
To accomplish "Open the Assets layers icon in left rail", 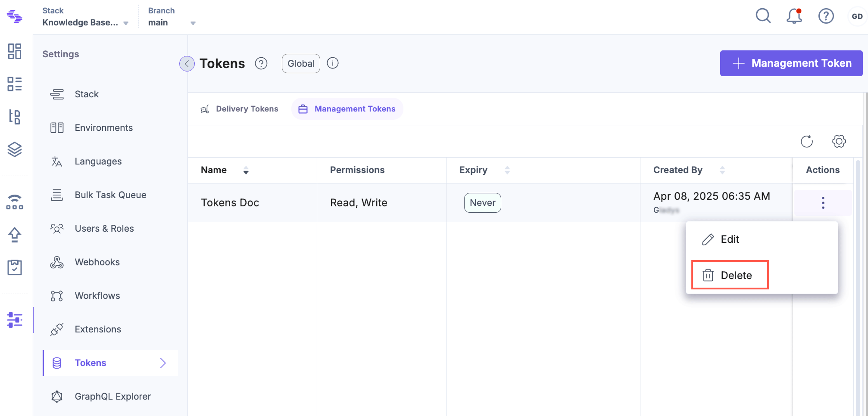I will pos(14,149).
